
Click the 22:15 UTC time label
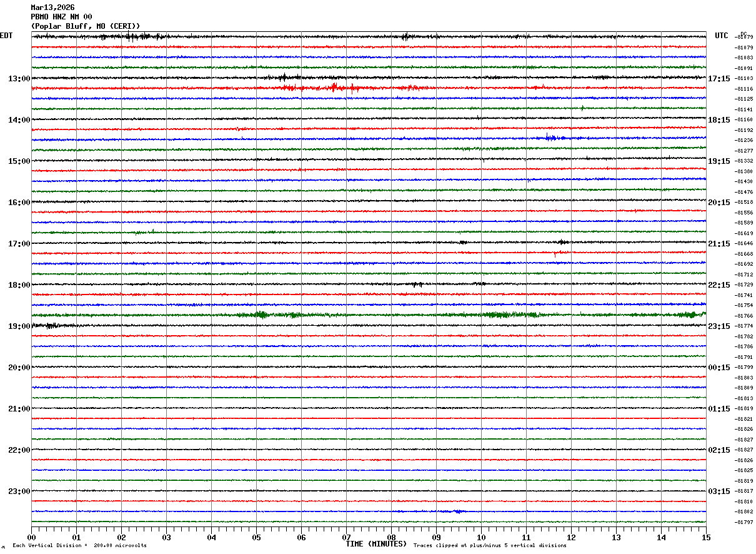tap(719, 285)
